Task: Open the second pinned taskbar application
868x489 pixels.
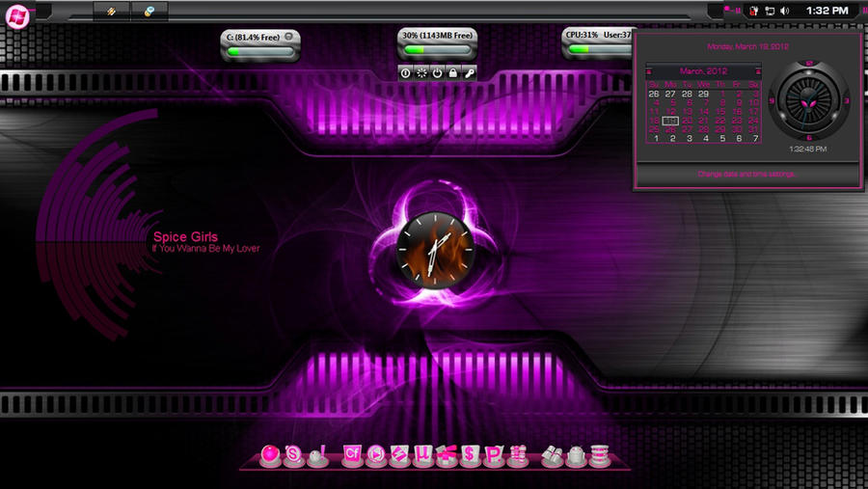Action: point(149,11)
